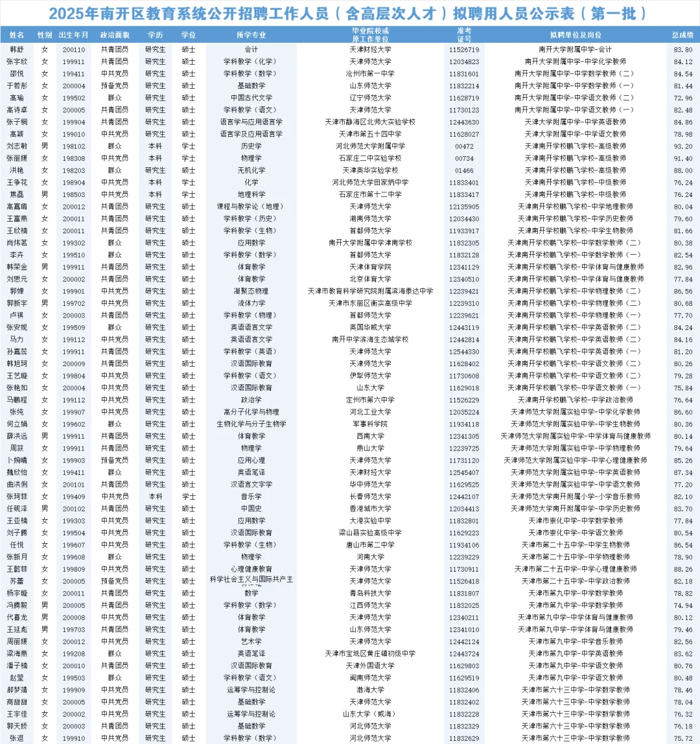Select the 军事科学院 cell
Viewport: 700px width, 744px height.
[x=370, y=424]
